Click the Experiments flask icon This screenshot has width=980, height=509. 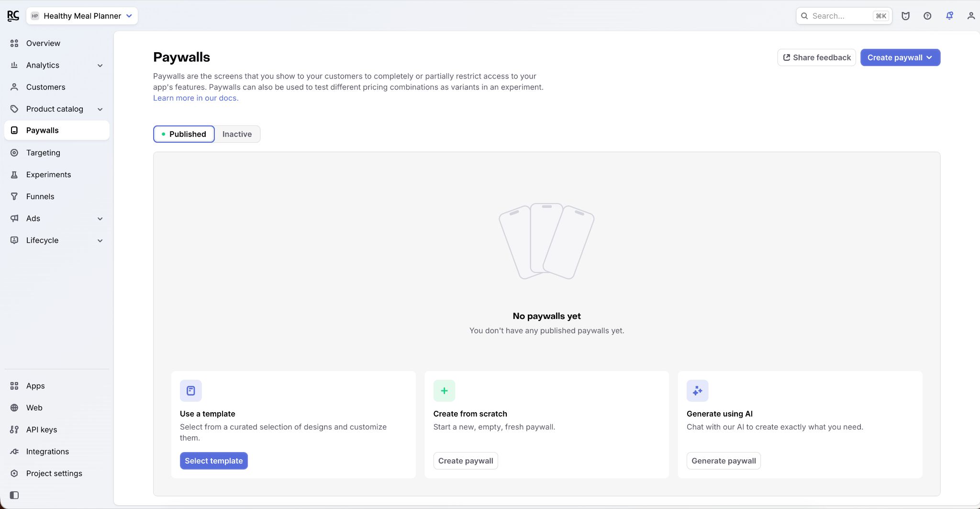(14, 175)
